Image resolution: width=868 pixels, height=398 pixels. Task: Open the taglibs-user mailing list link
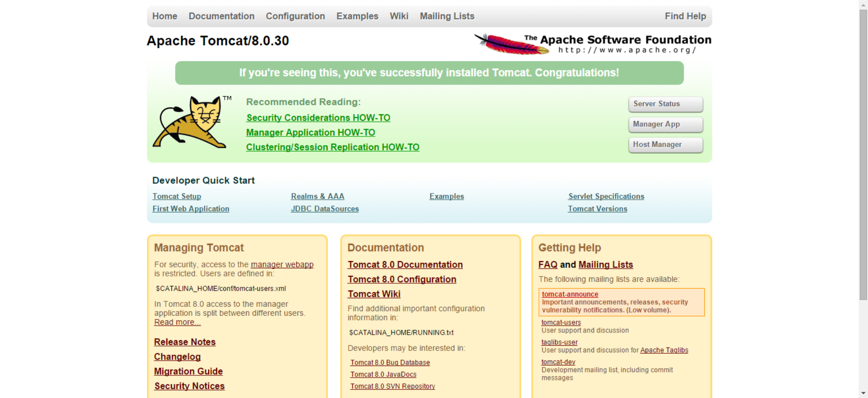(x=560, y=342)
